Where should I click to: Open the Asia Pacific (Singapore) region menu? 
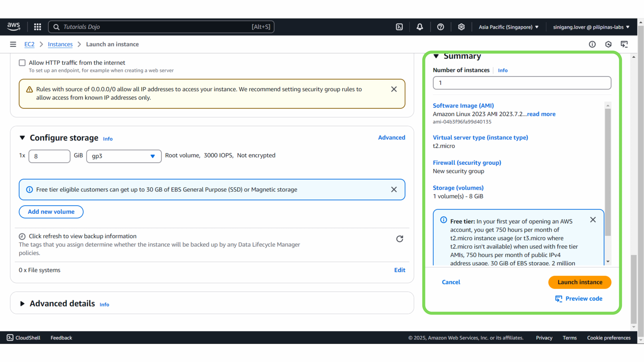click(508, 27)
